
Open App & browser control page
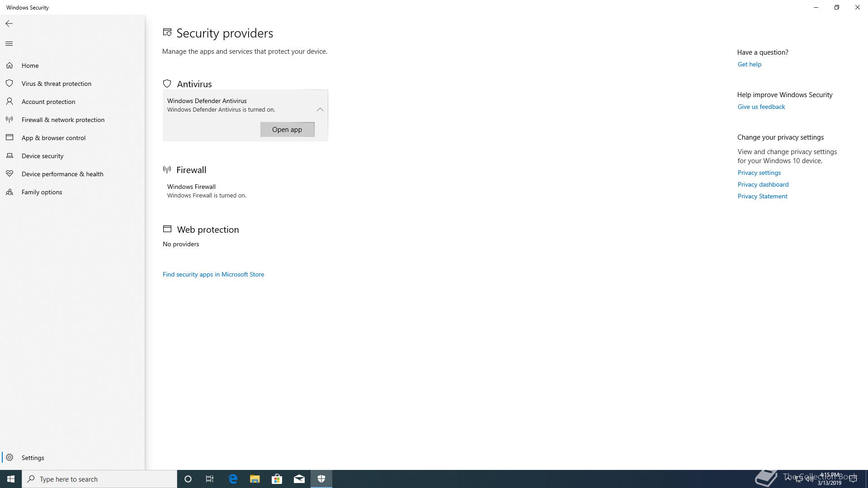point(72,138)
